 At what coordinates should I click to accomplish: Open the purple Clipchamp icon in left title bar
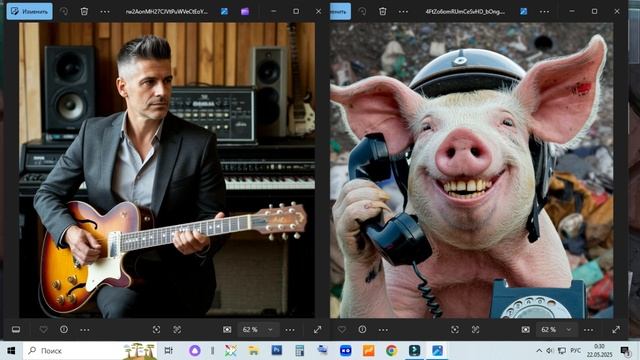(x=245, y=11)
